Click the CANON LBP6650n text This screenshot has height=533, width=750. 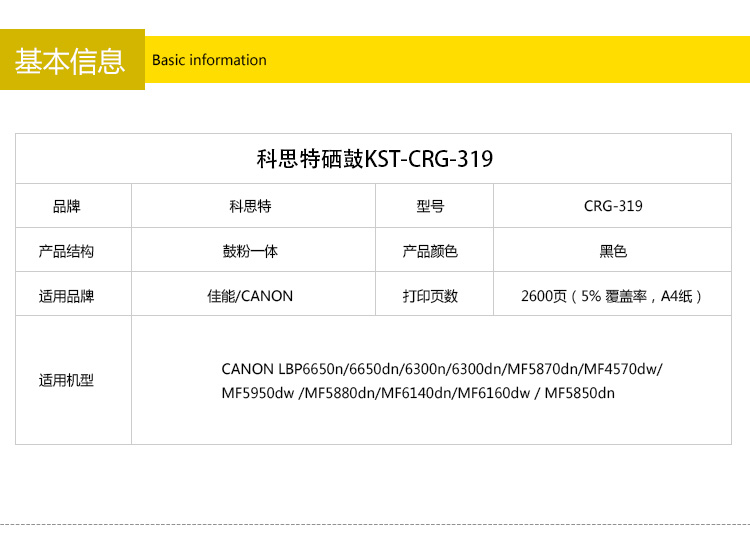pos(282,369)
